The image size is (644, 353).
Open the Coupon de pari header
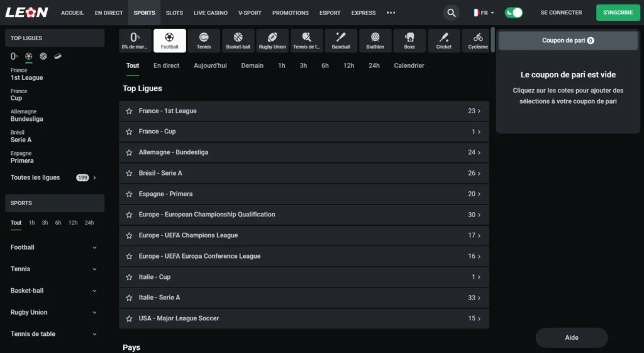[568, 40]
